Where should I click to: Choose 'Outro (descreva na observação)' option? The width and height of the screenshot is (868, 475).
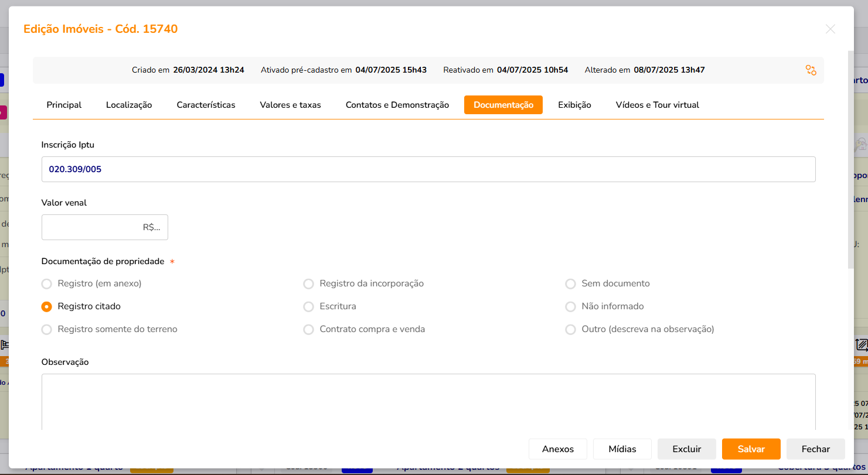570,330
